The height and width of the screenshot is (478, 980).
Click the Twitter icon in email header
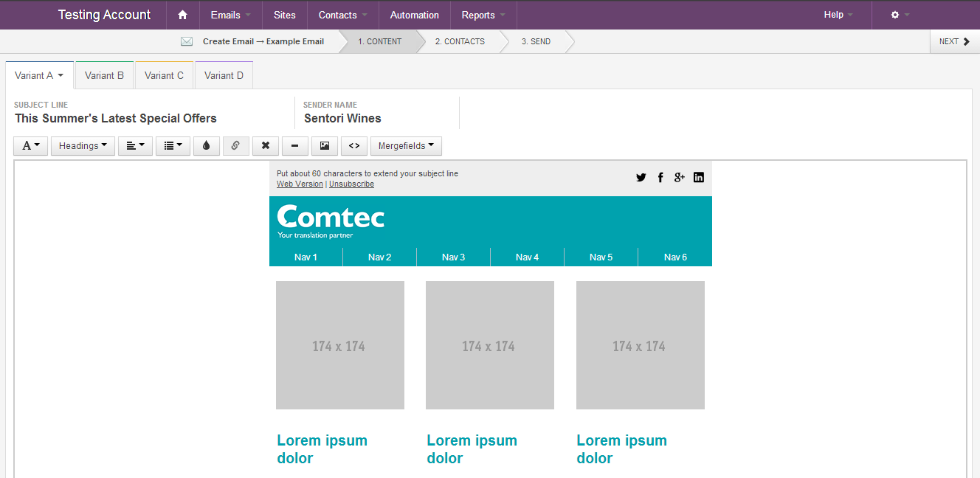pos(641,177)
